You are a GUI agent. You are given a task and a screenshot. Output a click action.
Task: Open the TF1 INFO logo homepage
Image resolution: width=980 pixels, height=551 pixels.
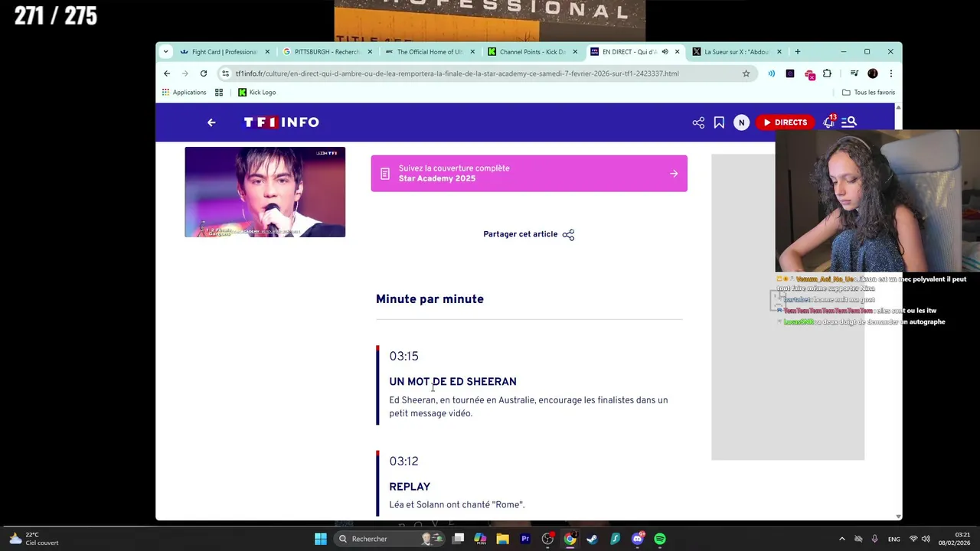click(281, 122)
